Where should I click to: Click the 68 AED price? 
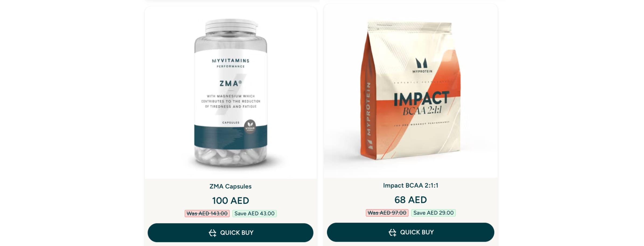point(410,200)
